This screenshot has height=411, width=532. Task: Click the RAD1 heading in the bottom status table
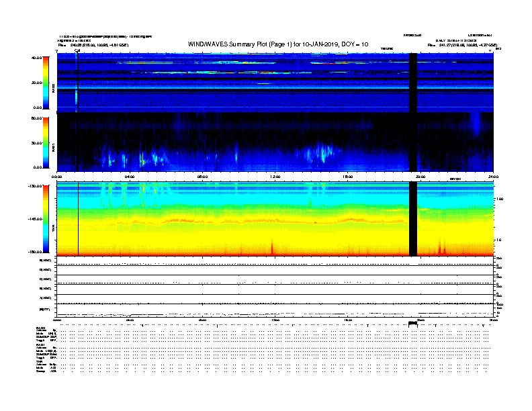[41, 345]
